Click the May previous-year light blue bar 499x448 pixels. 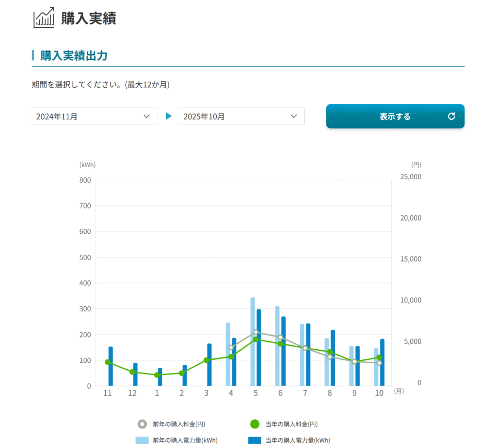[x=252, y=341]
